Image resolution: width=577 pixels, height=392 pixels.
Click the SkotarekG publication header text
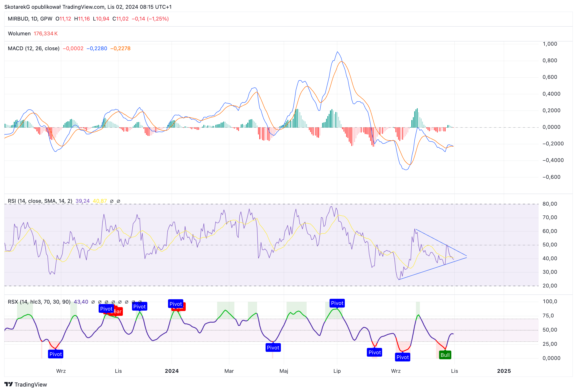pyautogui.click(x=88, y=7)
